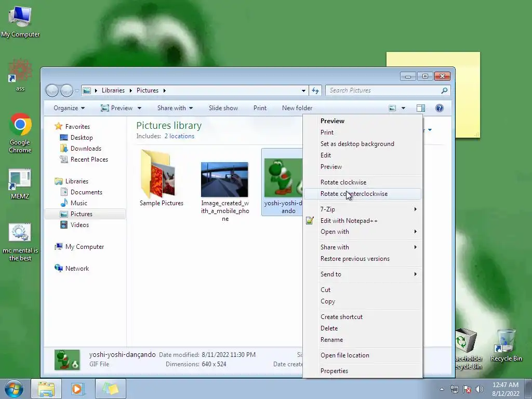Select the Sample Pictures folder
The width and height of the screenshot is (532, 399).
162,178
